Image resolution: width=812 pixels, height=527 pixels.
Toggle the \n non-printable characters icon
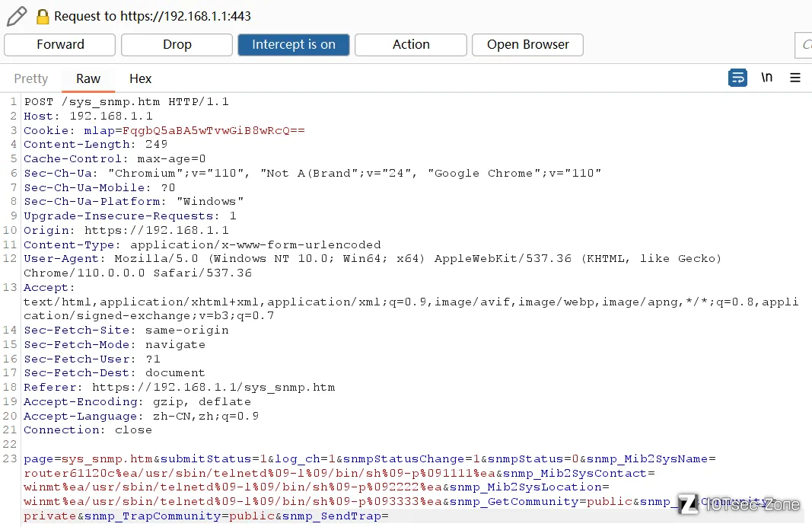point(766,78)
